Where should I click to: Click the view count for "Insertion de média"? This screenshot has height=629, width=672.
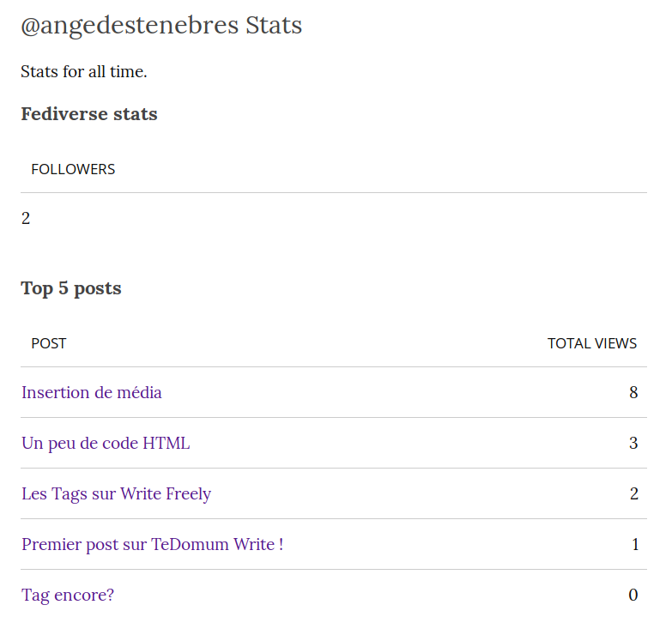pos(633,393)
